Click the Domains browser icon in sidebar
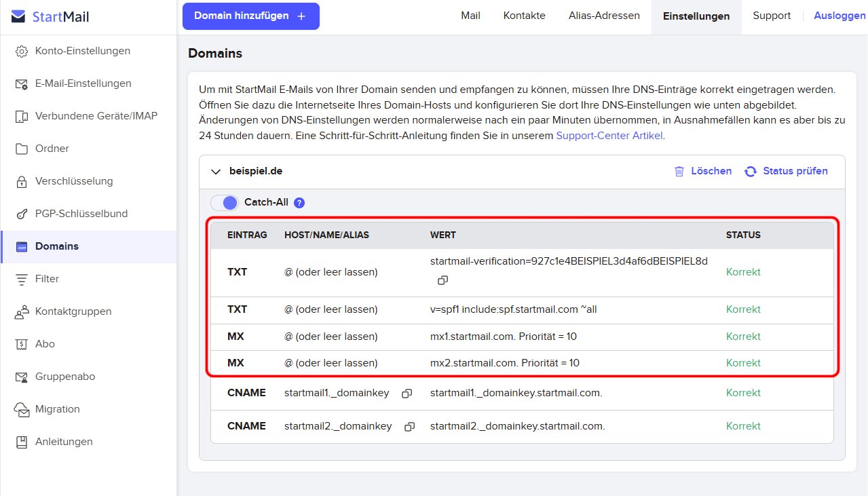The height and width of the screenshot is (496, 868). click(22, 246)
